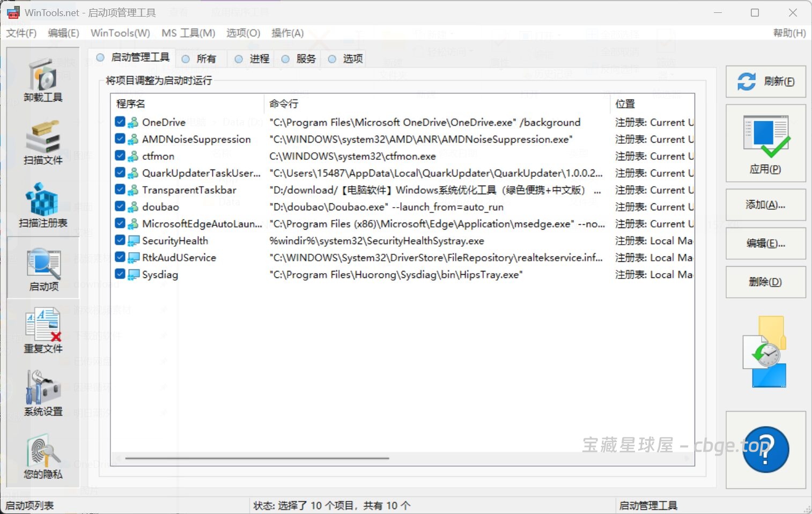The height and width of the screenshot is (514, 812).
Task: Click the TransparentTaskbar entry icon
Action: [133, 190]
